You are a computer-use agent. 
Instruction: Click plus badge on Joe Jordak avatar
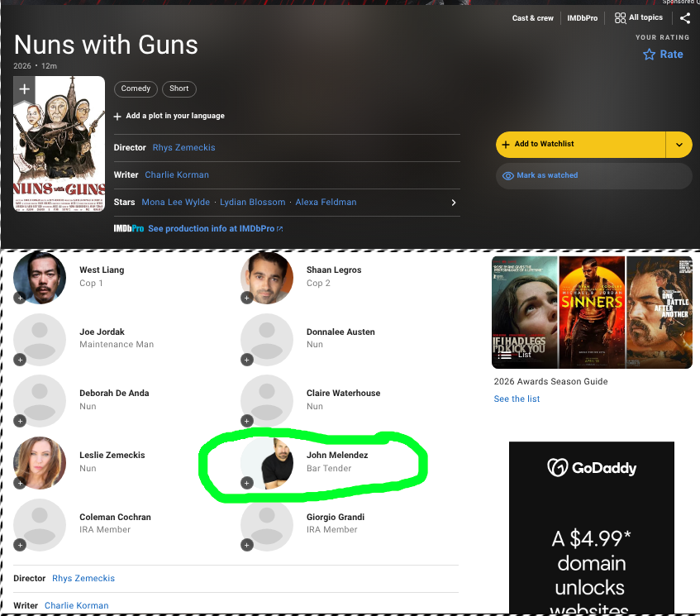pyautogui.click(x=20, y=360)
